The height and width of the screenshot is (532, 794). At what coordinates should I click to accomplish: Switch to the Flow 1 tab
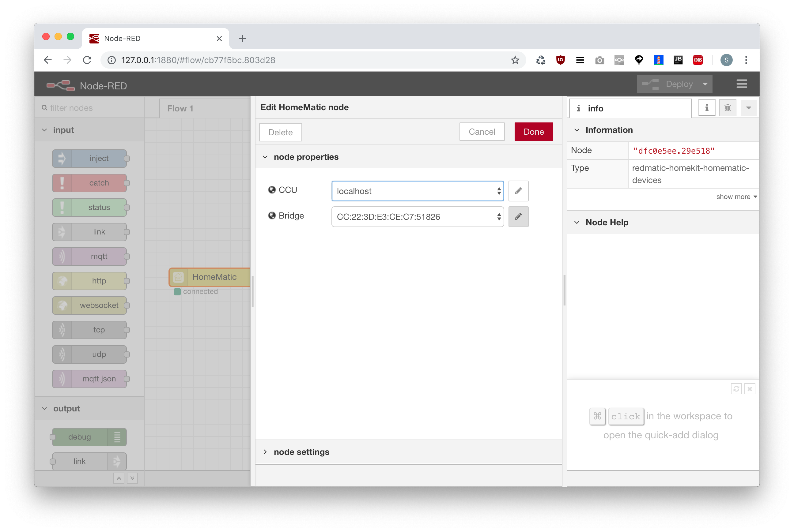(180, 109)
